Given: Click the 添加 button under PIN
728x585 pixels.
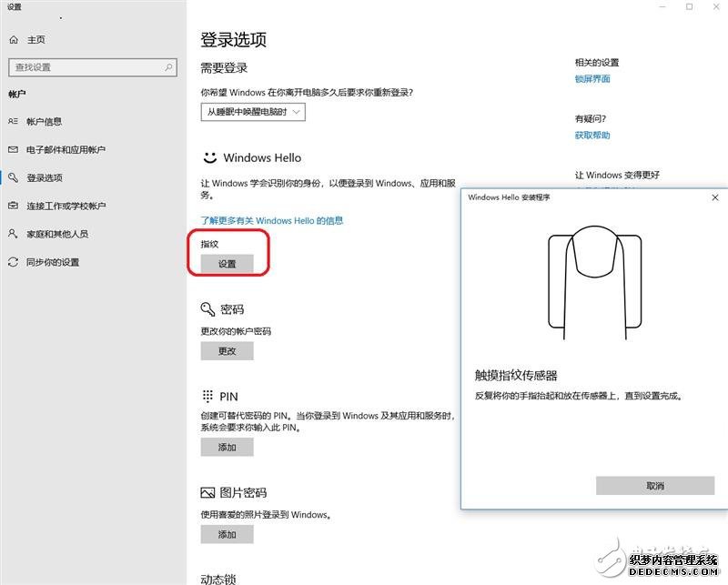Looking at the screenshot, I should click(227, 447).
